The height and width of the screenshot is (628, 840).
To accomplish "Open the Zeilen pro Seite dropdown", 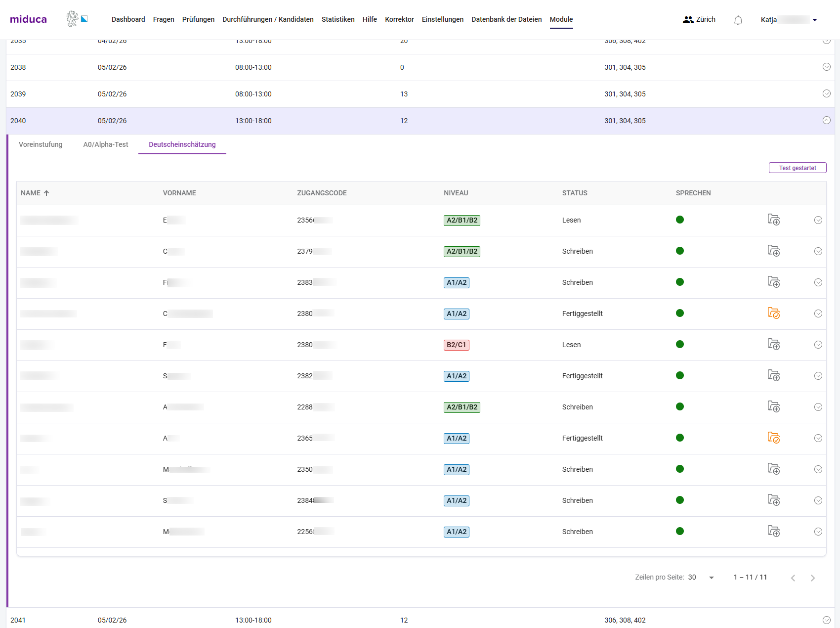I will [699, 577].
